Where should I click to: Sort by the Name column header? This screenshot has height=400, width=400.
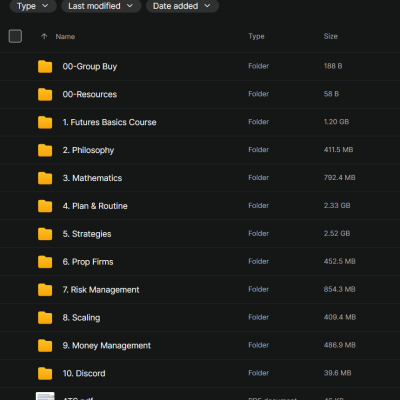point(65,37)
